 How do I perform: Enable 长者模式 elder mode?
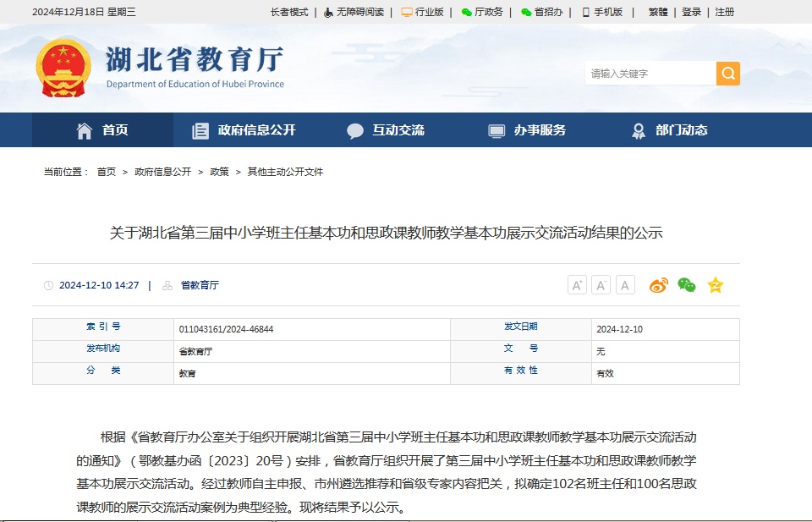coord(289,12)
